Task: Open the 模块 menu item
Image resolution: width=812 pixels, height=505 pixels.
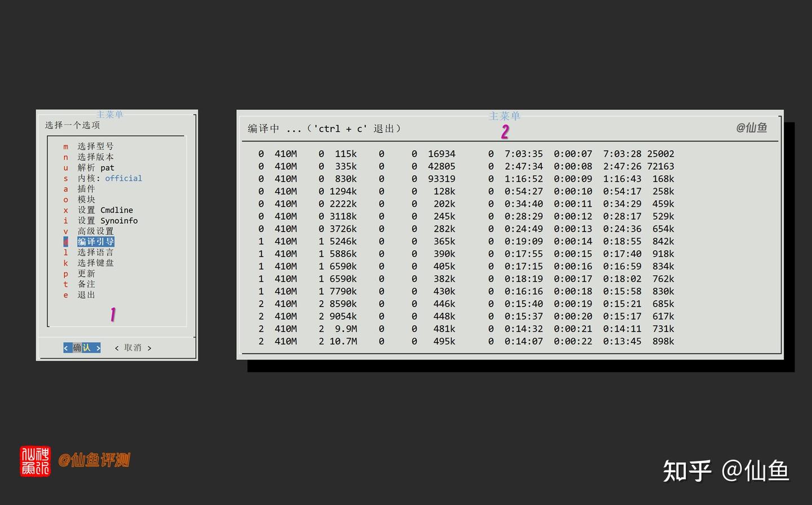Action: point(79,200)
